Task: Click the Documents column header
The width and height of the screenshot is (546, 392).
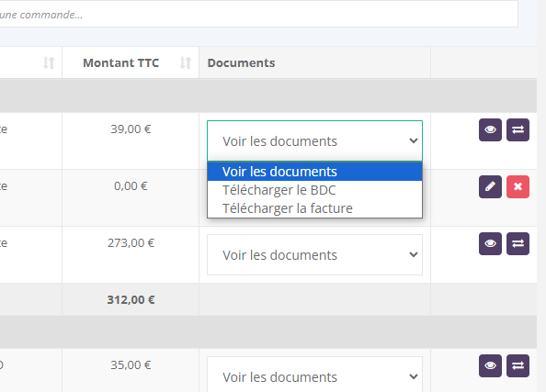Action: coord(241,63)
